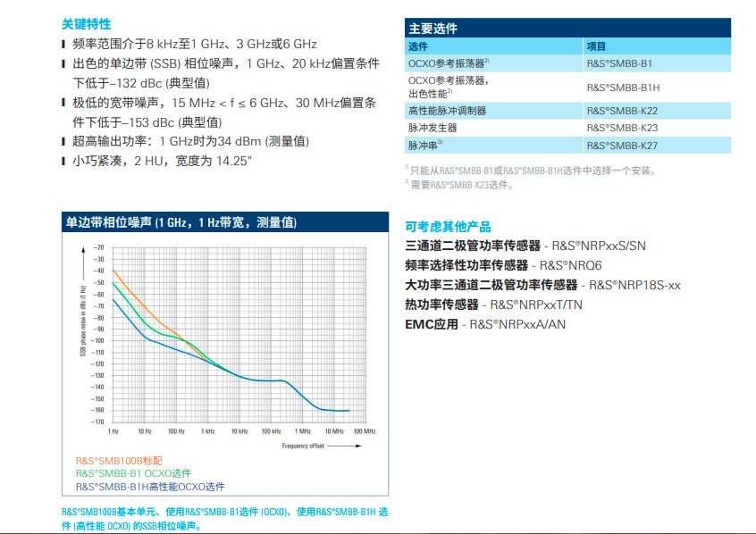Click the 单边带相位噪声 chart title bar
This screenshot has width=756, height=534.
(x=223, y=222)
